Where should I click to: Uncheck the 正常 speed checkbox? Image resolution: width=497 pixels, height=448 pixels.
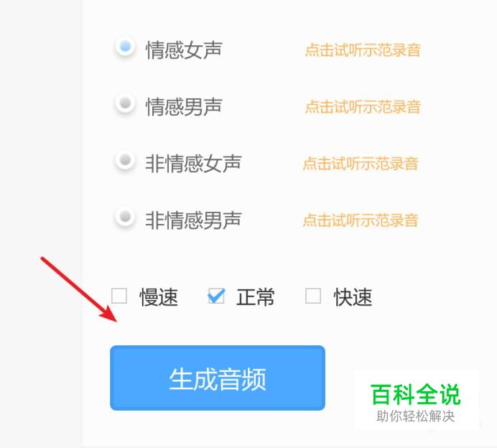click(216, 296)
